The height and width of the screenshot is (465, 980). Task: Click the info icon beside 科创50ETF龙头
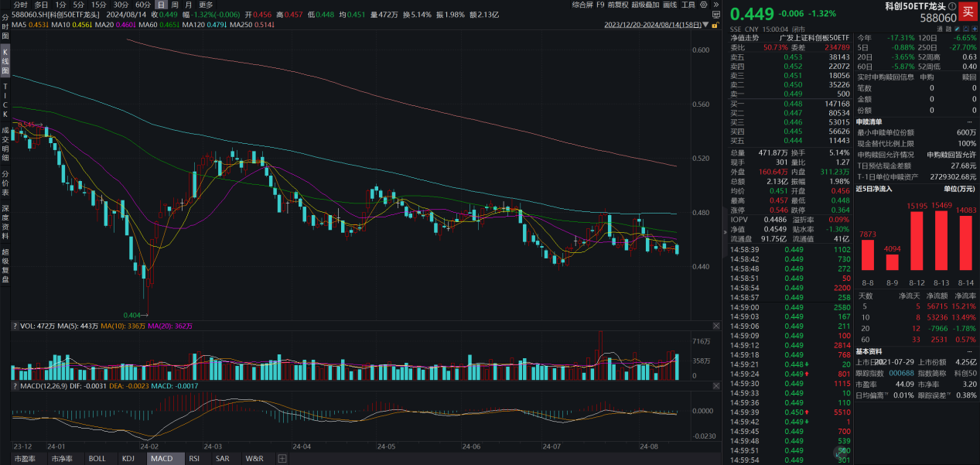point(951,7)
